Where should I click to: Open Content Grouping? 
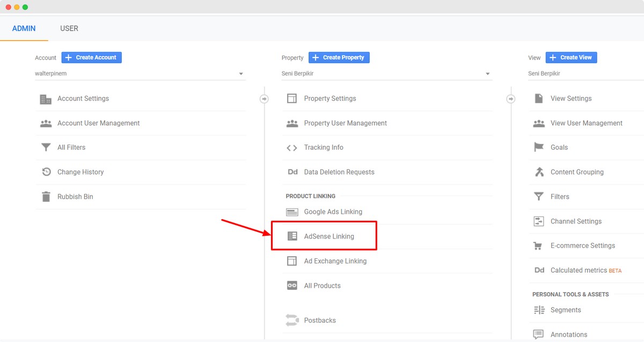click(x=577, y=172)
